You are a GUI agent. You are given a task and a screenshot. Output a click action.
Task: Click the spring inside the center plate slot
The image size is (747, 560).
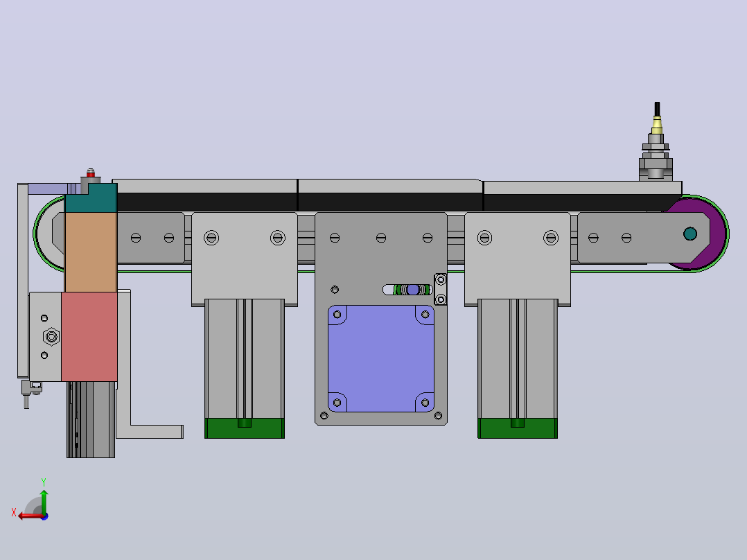(x=412, y=289)
